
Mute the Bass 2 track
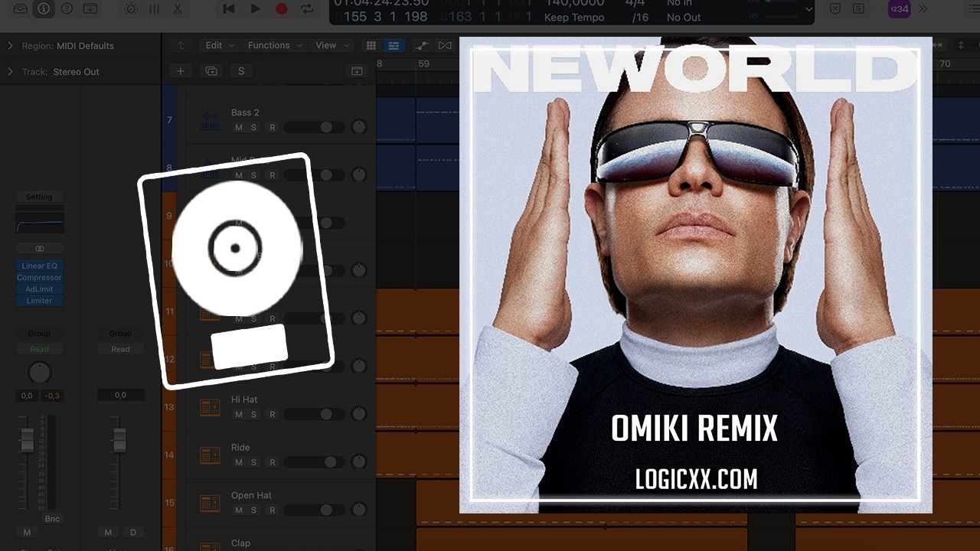239,127
